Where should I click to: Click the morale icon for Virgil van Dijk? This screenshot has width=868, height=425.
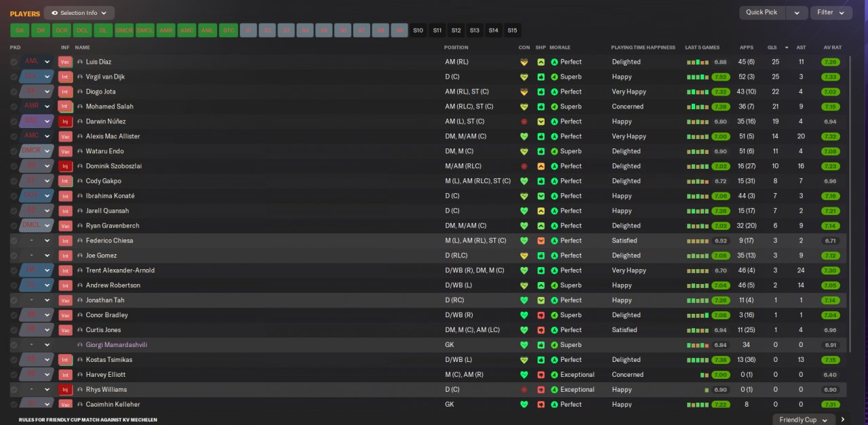(554, 77)
